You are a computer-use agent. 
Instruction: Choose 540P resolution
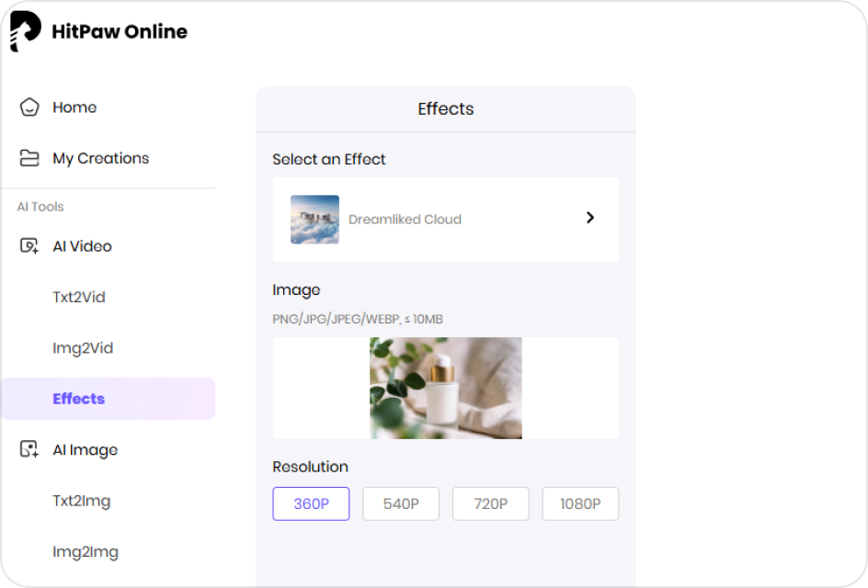400,503
